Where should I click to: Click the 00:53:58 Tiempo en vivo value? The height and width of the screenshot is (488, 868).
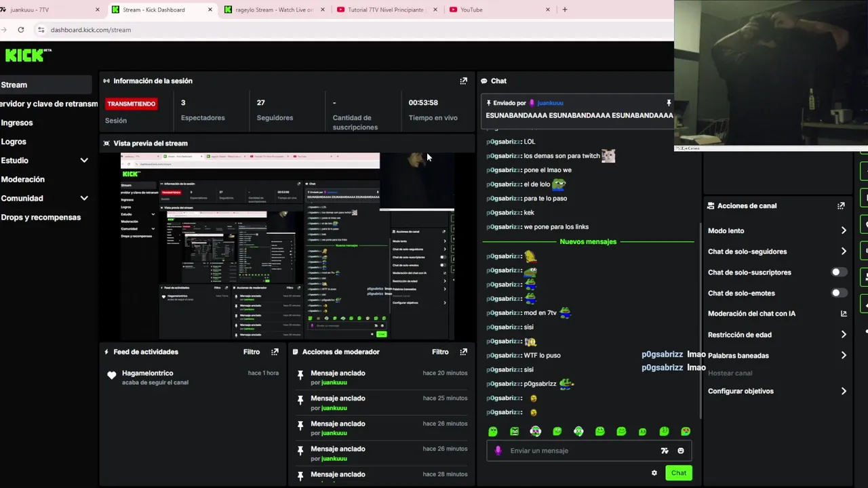[423, 103]
